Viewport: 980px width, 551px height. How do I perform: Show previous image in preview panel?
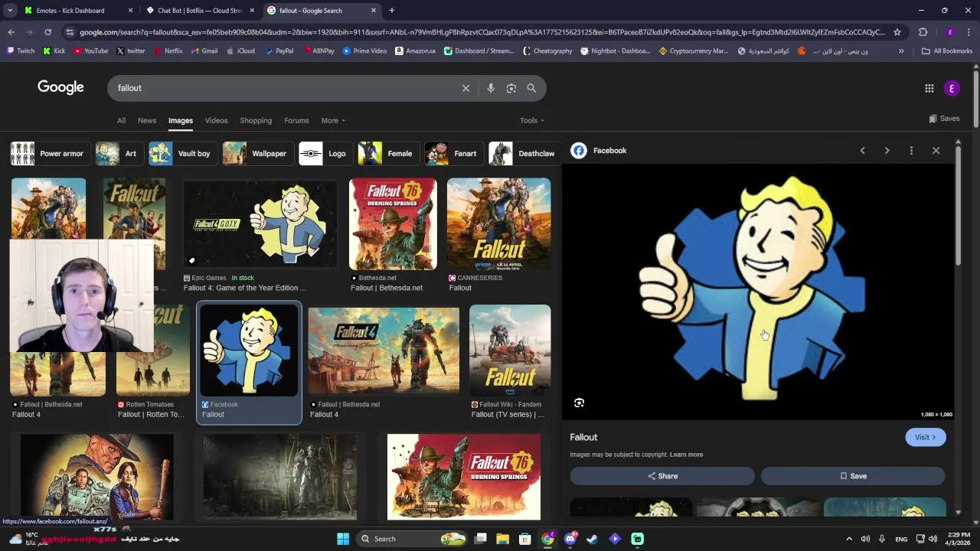point(863,151)
